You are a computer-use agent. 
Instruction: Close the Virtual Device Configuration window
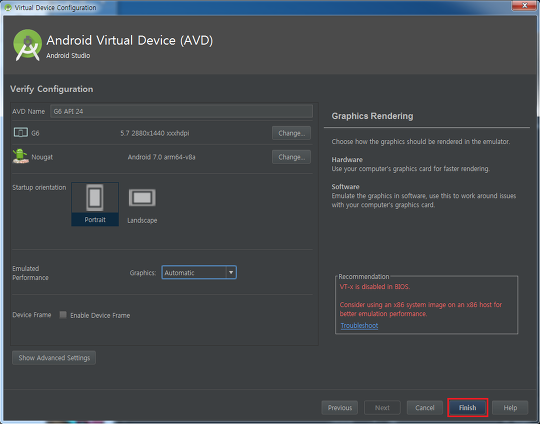tap(525, 5)
